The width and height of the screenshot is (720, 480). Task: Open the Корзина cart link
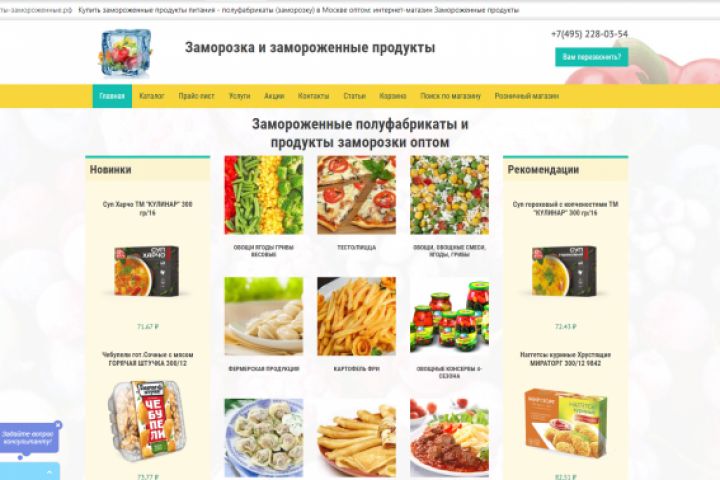393,96
